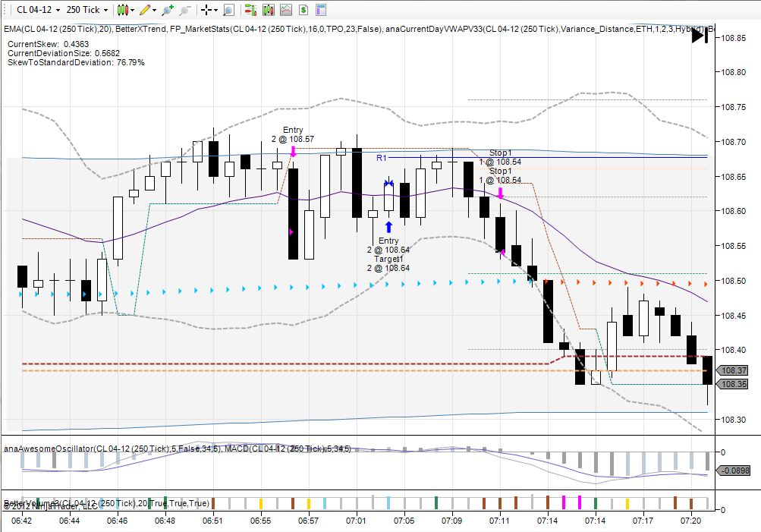Click the CurrentDeviationSize 0.5682 text
Viewport: 761px width, 532px height.
click(x=64, y=53)
